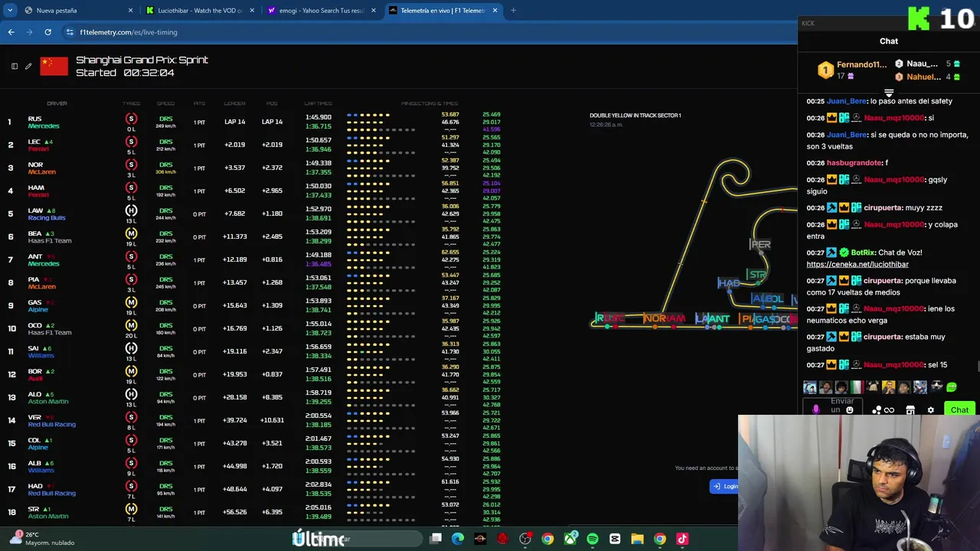The height and width of the screenshot is (551, 980).
Task: Click the microphone icon in chat input
Action: [x=815, y=410]
